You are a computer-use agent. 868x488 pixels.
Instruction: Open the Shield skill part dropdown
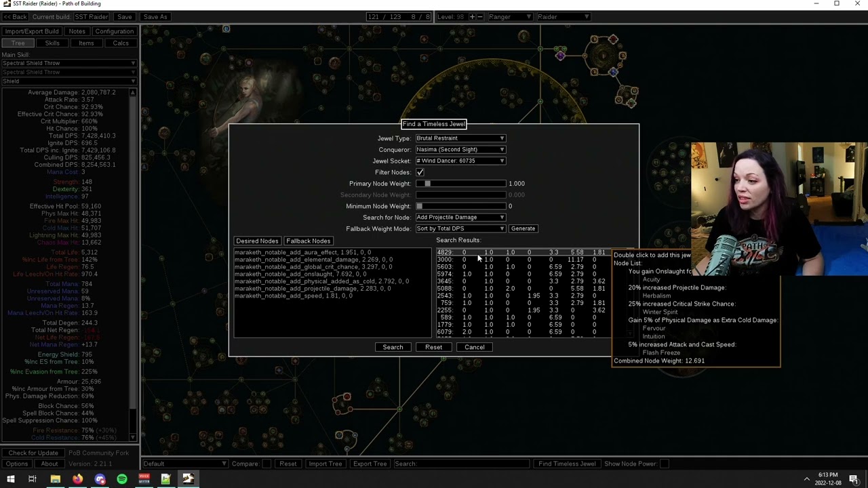[x=68, y=81]
